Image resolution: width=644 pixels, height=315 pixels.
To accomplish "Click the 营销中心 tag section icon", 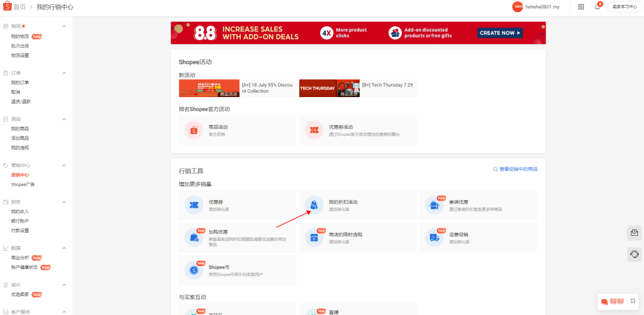I will (6, 166).
